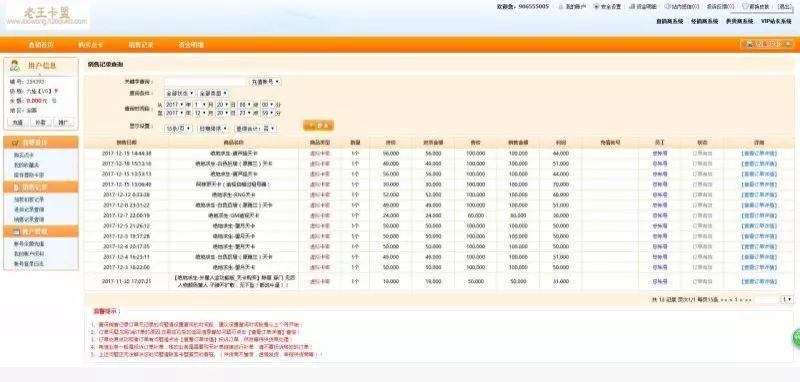Image resolution: width=800 pixels, height=382 pixels.
Task: Click the 31.000 profit cell in last row
Action: coord(561,282)
